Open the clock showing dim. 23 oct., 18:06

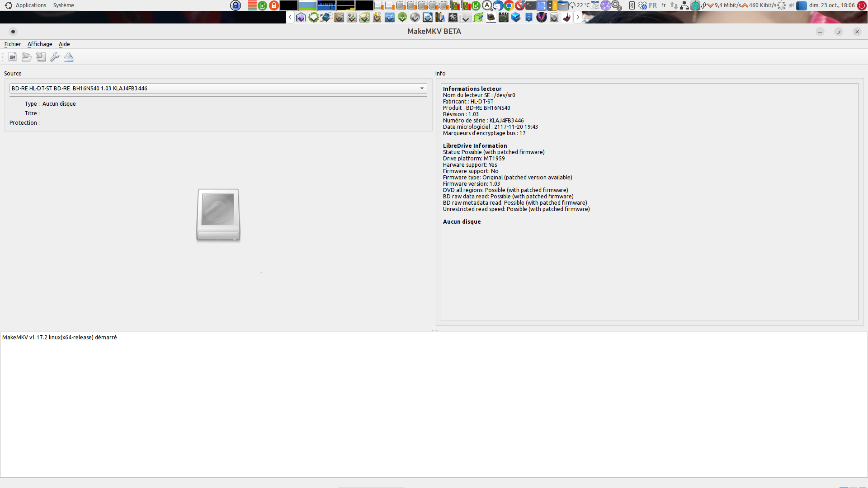click(x=832, y=5)
